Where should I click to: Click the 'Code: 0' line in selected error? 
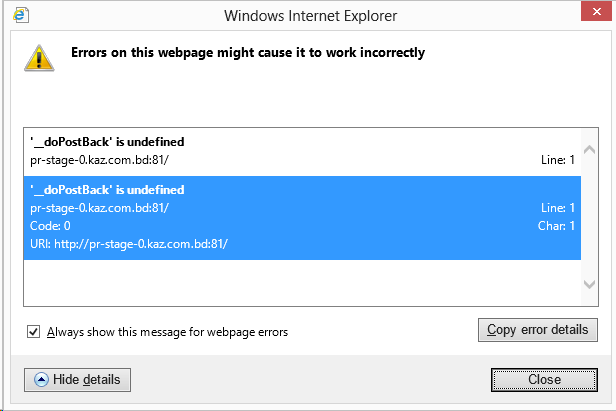(x=51, y=226)
